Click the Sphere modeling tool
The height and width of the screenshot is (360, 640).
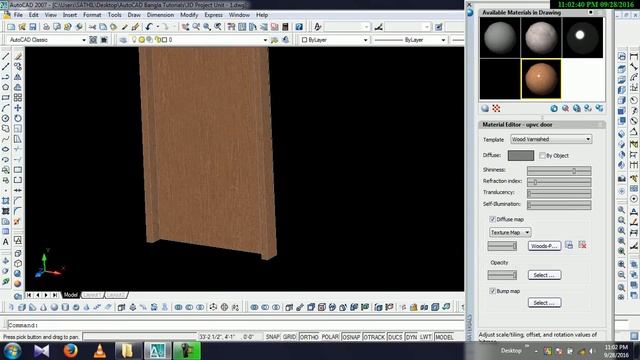(54, 307)
